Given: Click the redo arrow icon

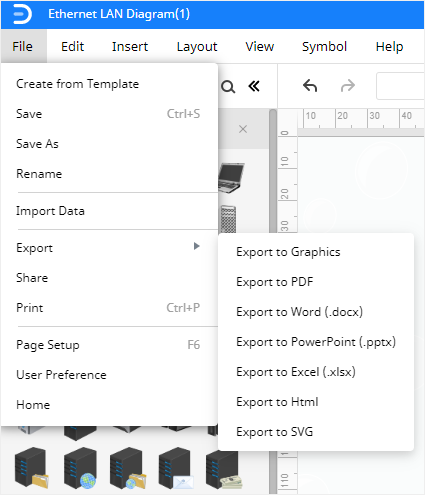Looking at the screenshot, I should [348, 86].
